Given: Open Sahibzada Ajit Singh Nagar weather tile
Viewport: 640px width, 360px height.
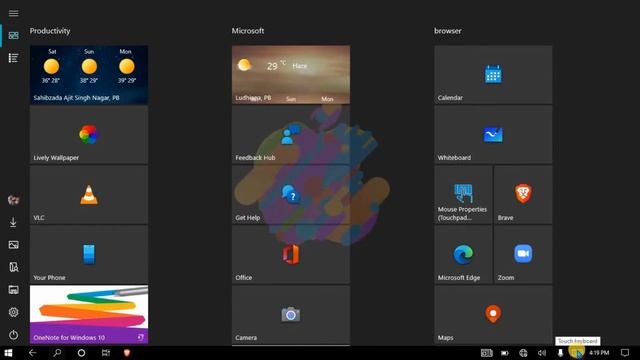Looking at the screenshot, I should (x=89, y=74).
